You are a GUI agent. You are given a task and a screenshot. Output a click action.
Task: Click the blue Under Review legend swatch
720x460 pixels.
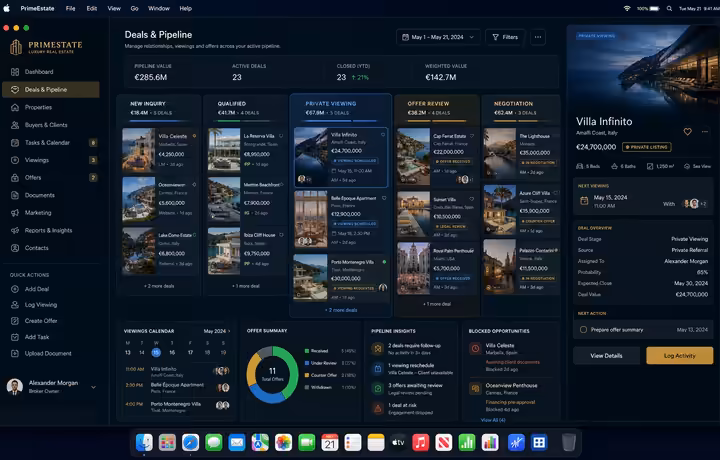(x=307, y=363)
